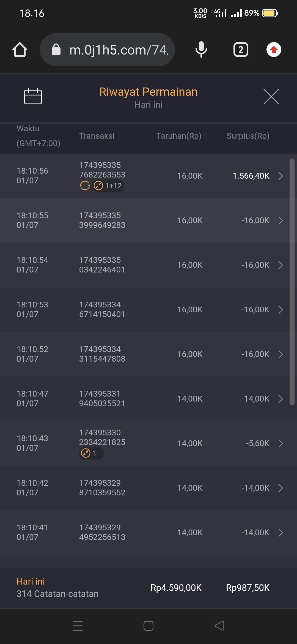This screenshot has width=297, height=644.
Task: Tap the Android recent apps button
Action: [x=78, y=626]
